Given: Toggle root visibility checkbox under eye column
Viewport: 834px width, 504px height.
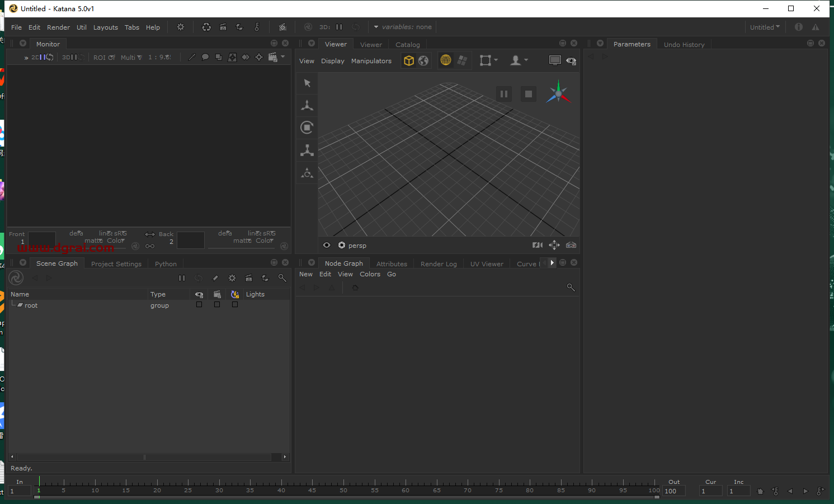Looking at the screenshot, I should pos(199,305).
